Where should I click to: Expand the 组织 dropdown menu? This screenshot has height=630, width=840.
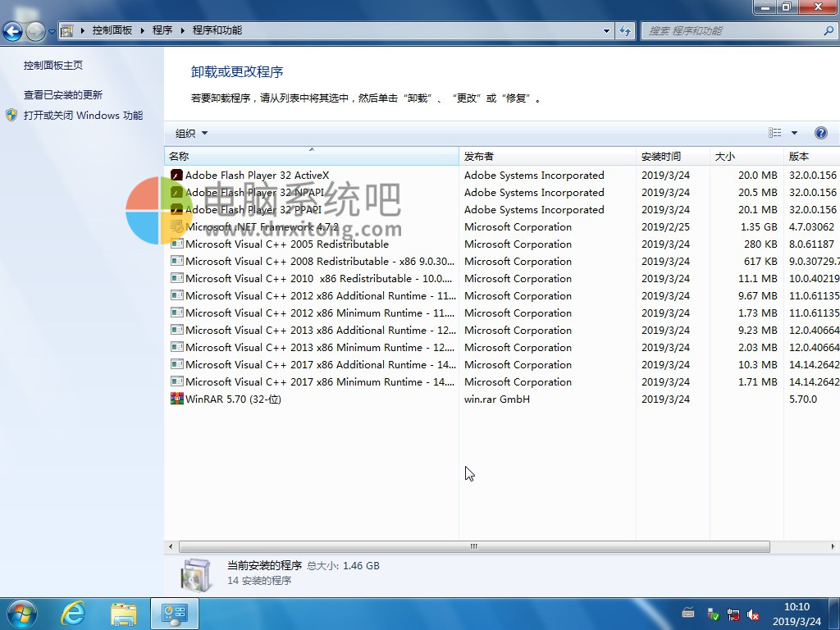[x=192, y=133]
